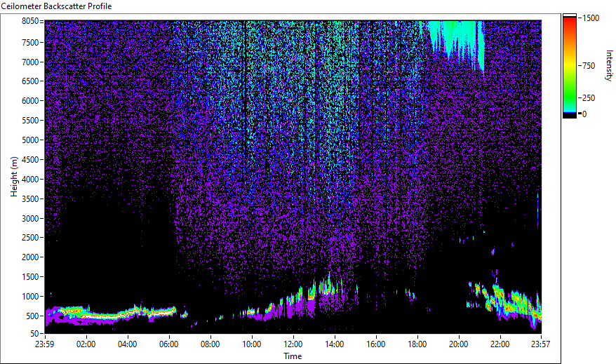Select the 50 height axis minimum label
The image size is (616, 364).
coord(34,334)
